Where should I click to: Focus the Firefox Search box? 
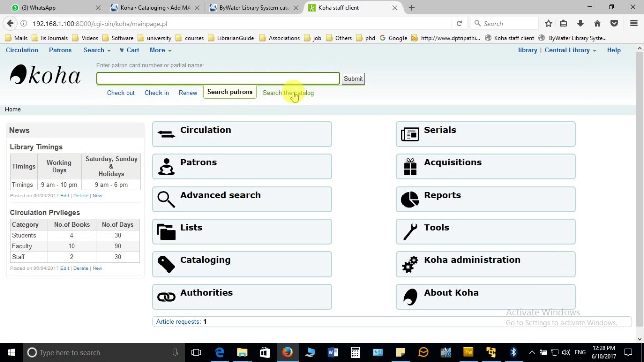506,24
